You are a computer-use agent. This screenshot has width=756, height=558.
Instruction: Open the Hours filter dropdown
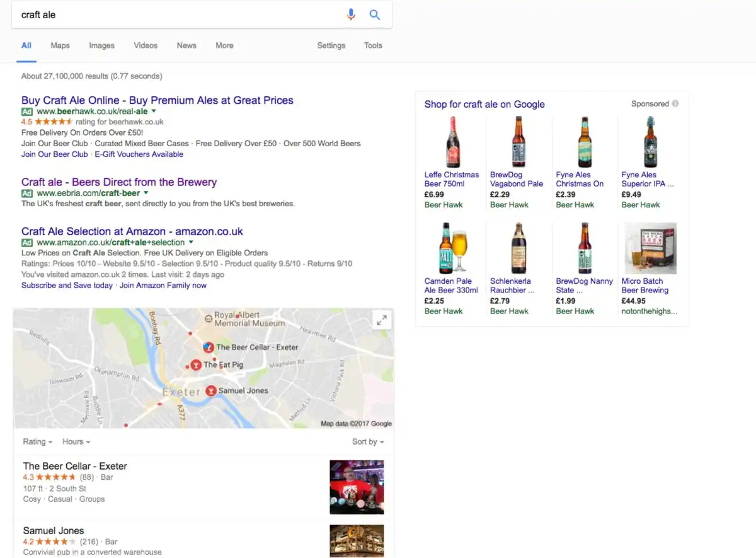click(x=76, y=441)
